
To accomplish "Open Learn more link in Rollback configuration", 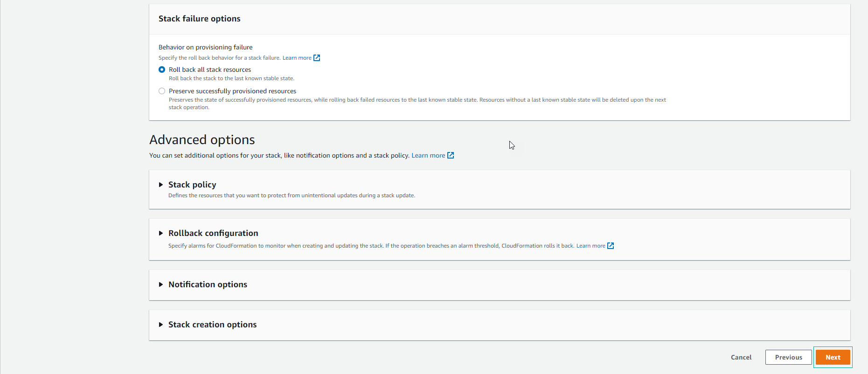I will pyautogui.click(x=590, y=246).
